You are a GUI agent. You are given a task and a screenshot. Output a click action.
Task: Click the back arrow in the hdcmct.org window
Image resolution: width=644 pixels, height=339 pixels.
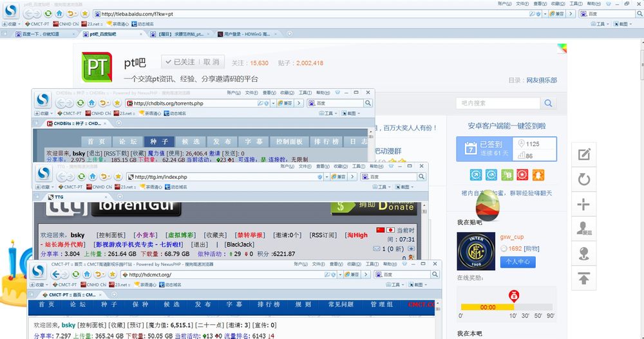(56, 274)
